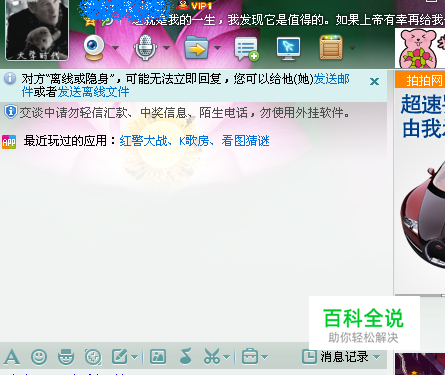Click the APP icon beside recent apps

click(9, 142)
